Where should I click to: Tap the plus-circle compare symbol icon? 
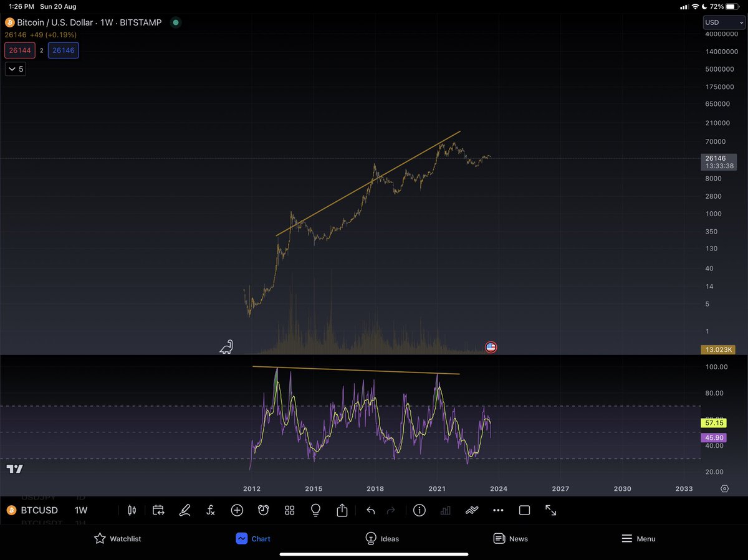point(237,510)
